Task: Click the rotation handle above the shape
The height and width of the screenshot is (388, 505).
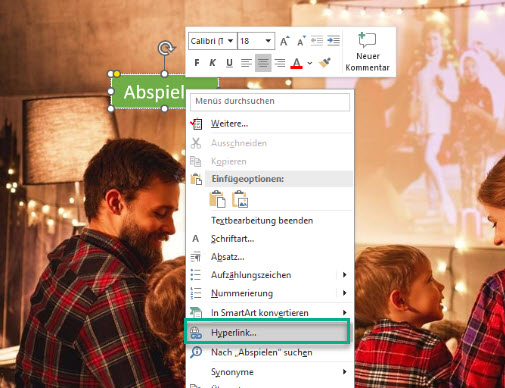Action: (x=166, y=48)
